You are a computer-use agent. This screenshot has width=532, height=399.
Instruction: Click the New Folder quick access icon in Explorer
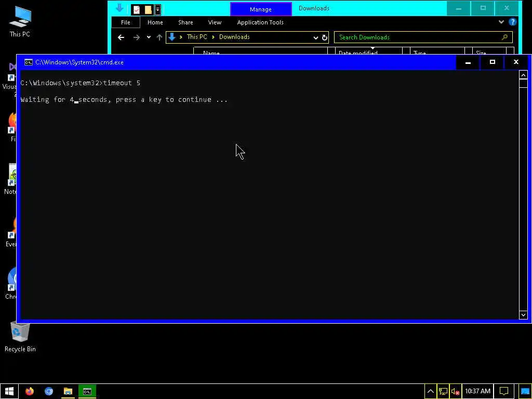(148, 9)
